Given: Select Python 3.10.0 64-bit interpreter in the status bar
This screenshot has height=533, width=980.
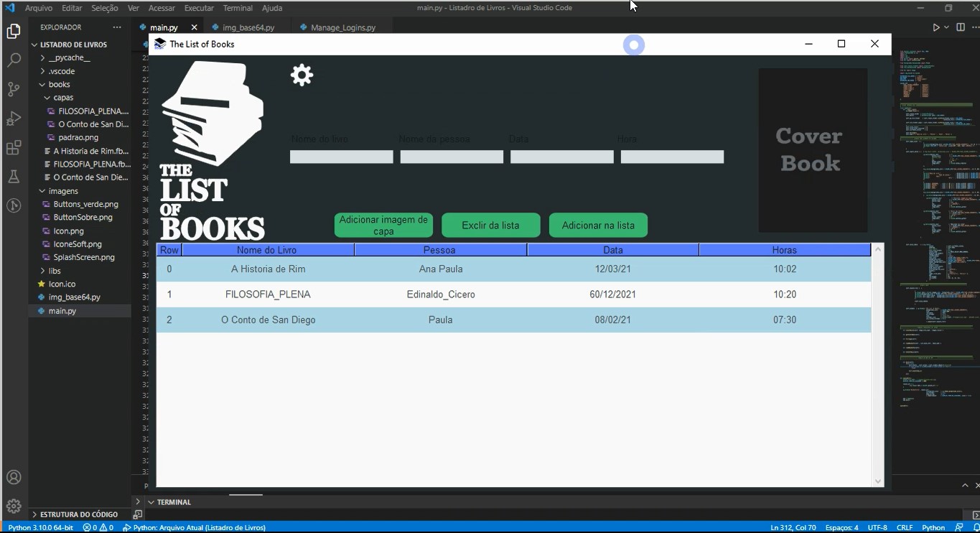Looking at the screenshot, I should pos(41,527).
